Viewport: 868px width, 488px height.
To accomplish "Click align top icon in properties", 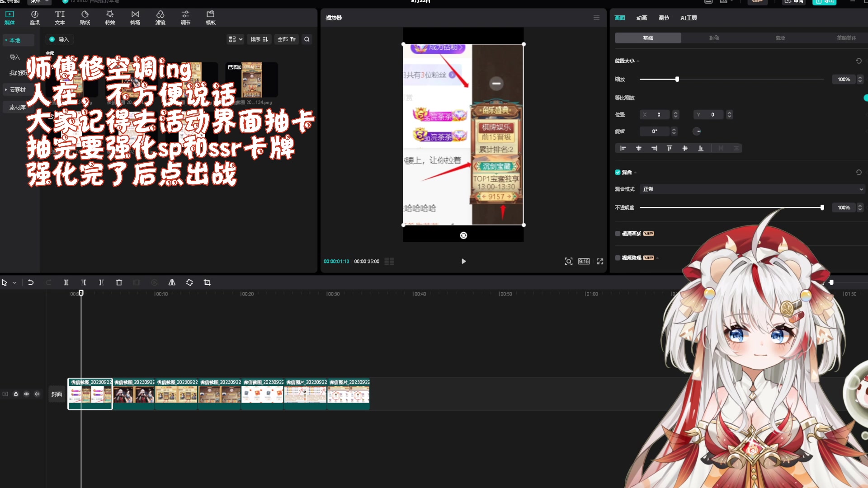I will click(x=670, y=148).
